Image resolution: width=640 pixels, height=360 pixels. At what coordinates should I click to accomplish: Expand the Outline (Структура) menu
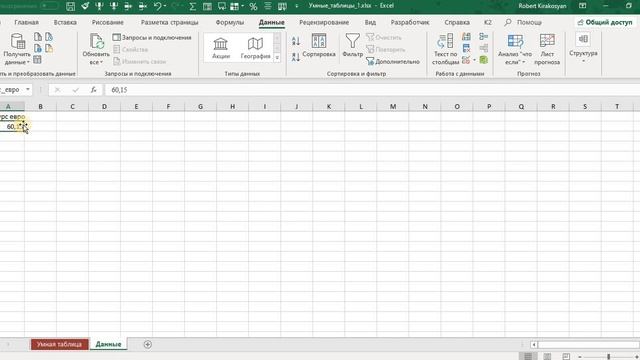pyautogui.click(x=583, y=48)
